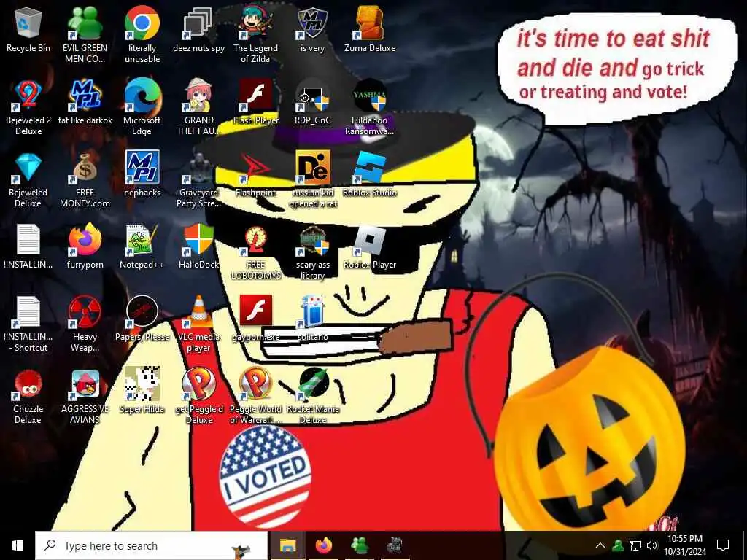Open the gray taskbar app after messenger

pyautogui.click(x=395, y=545)
